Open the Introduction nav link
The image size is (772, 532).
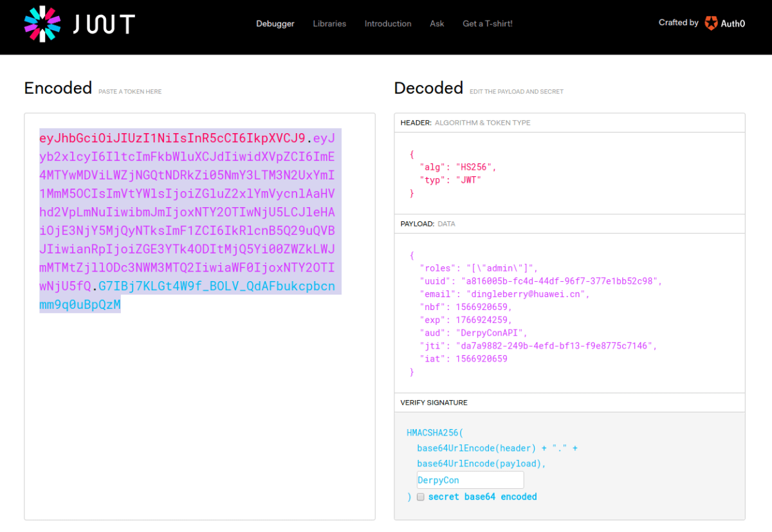(x=388, y=24)
